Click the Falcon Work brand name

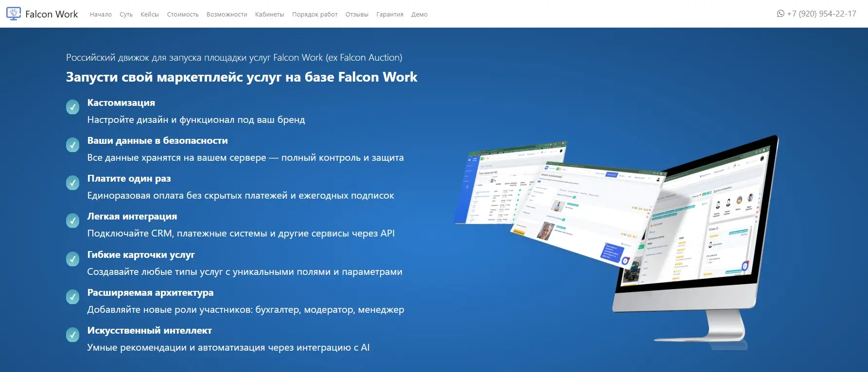52,14
